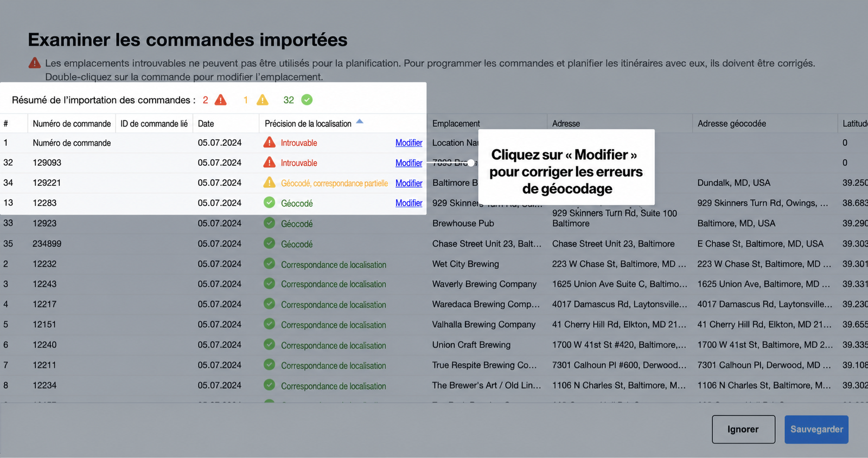Click the Modifier link in row 1
This screenshot has width=868, height=458.
coord(409,143)
